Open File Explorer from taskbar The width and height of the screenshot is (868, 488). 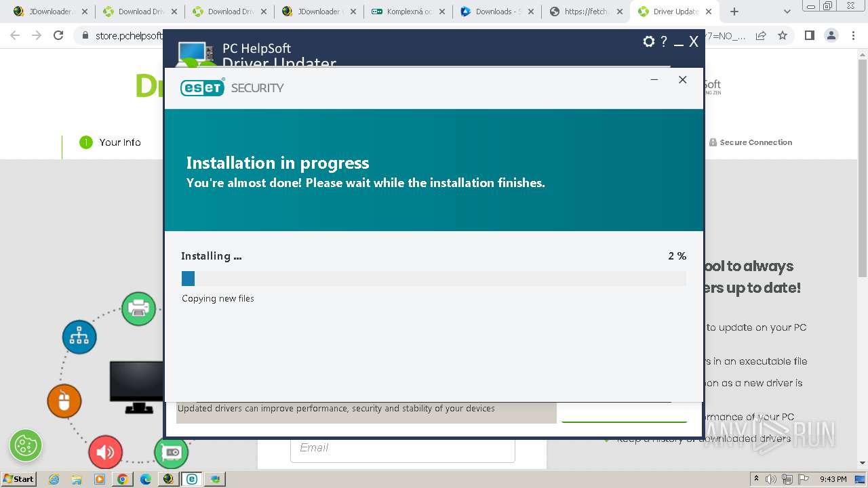[x=77, y=479]
